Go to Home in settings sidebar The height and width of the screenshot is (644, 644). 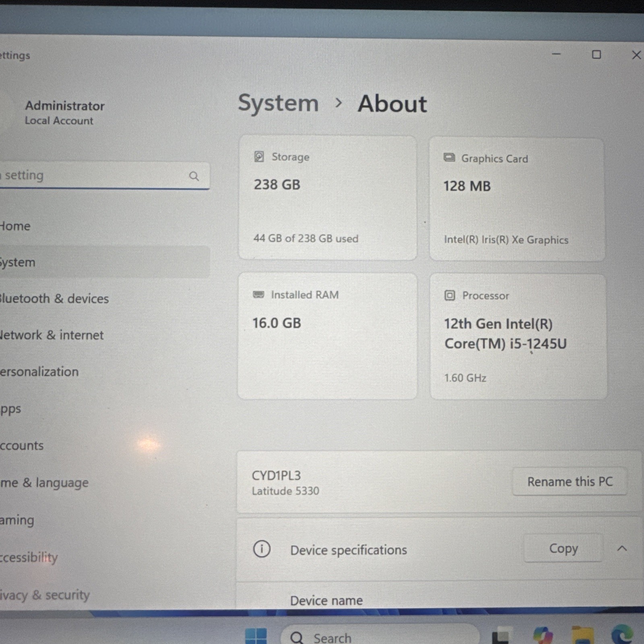click(105, 226)
